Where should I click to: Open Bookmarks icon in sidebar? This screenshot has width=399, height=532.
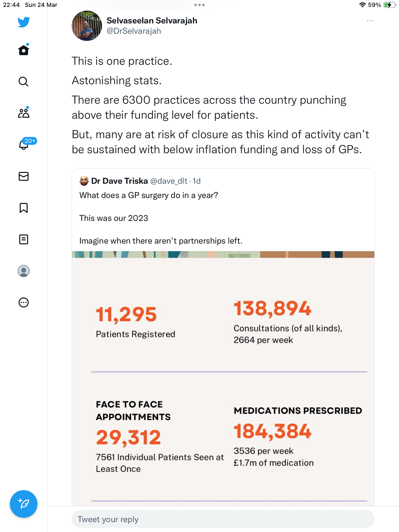pos(24,208)
